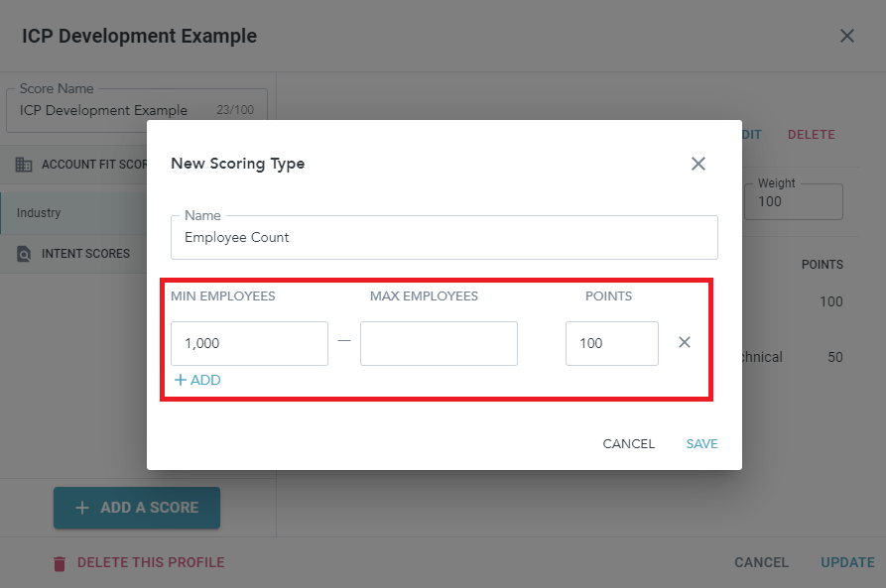
Task: Click the trash icon for Delete This Profile
Action: tap(60, 563)
